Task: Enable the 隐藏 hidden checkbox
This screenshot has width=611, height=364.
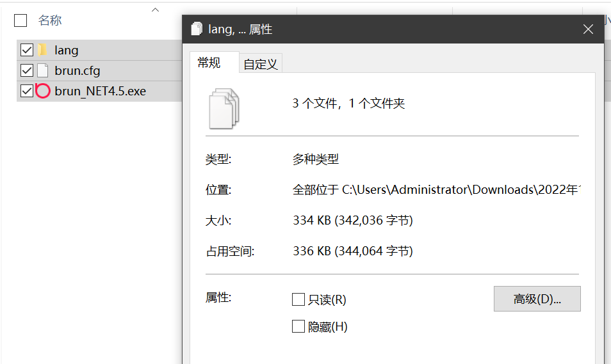Action: pos(298,327)
